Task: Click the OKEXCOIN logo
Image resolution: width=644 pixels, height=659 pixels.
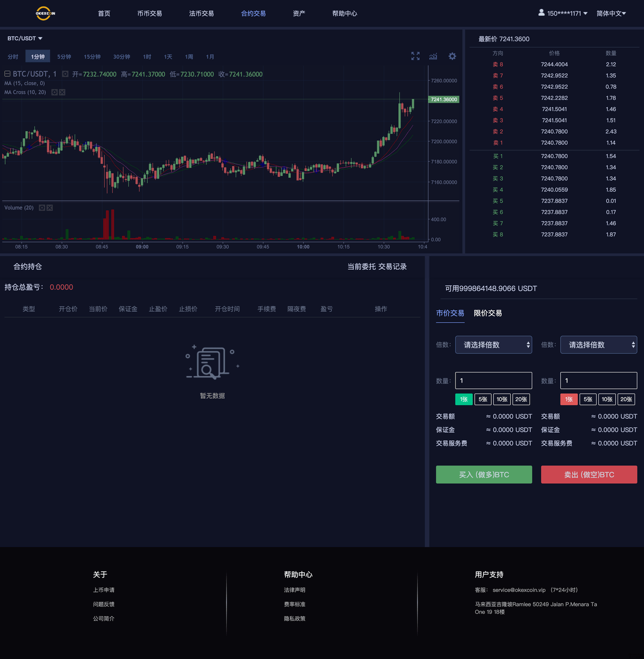Action: pyautogui.click(x=45, y=14)
